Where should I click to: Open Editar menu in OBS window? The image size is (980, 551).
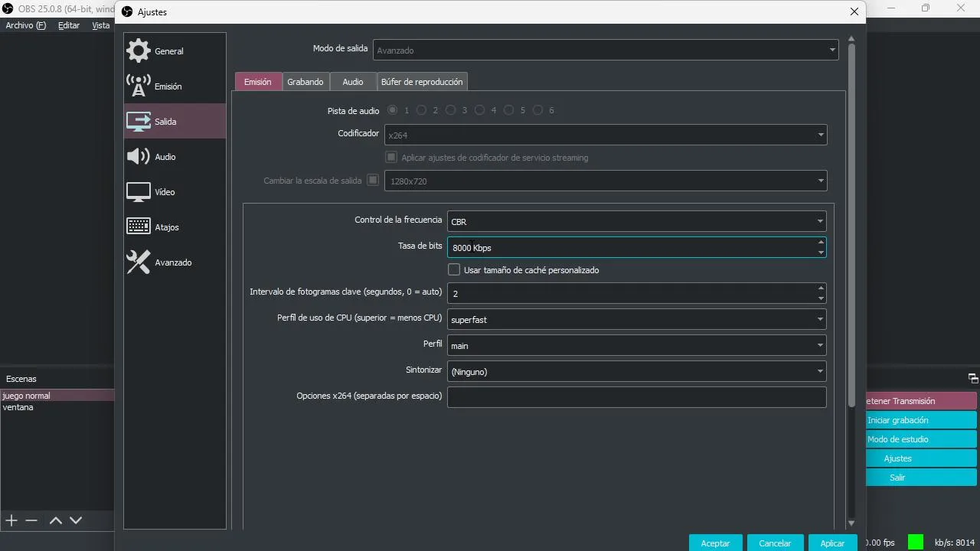pyautogui.click(x=69, y=25)
